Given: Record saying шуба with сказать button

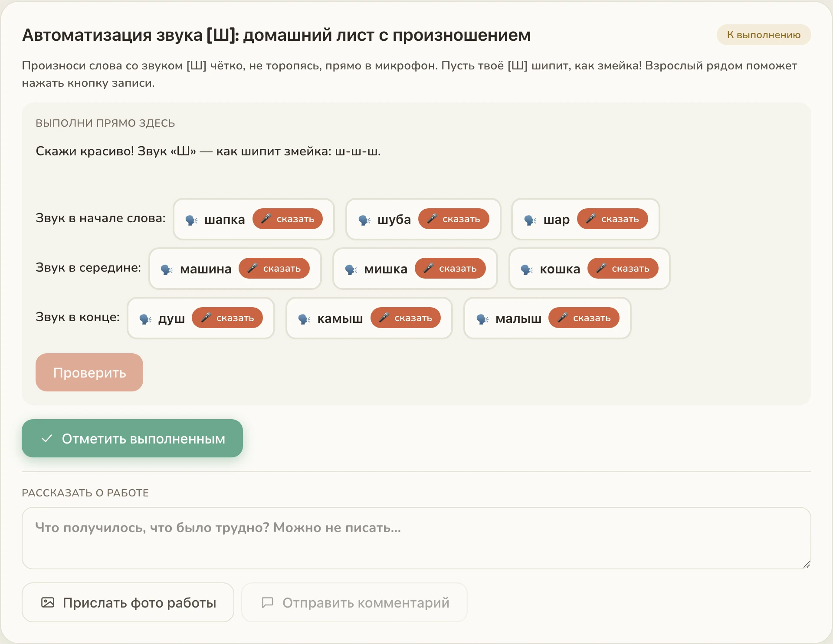Looking at the screenshot, I should [454, 219].
